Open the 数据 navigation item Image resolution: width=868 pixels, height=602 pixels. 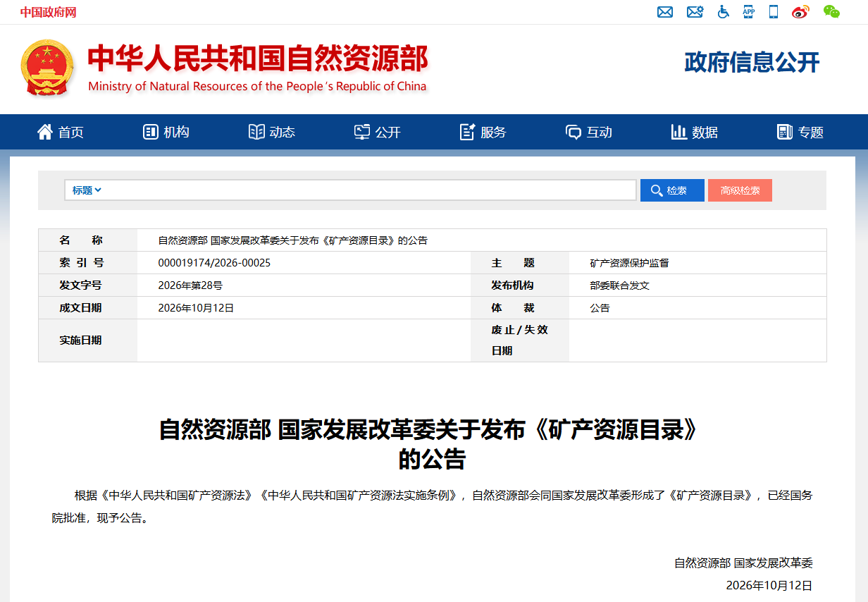pos(695,132)
